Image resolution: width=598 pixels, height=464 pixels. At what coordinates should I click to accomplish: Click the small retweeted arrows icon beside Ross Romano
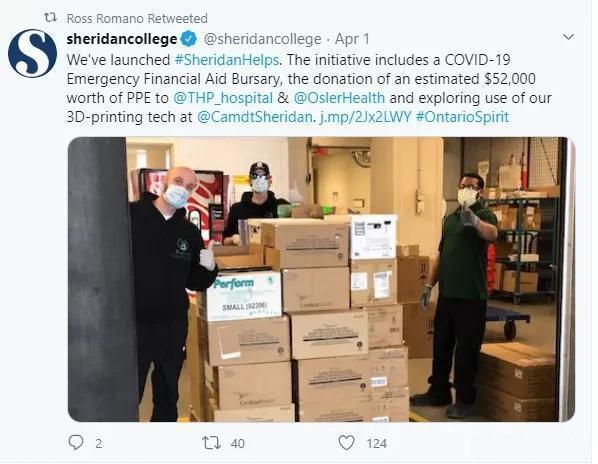pos(50,17)
